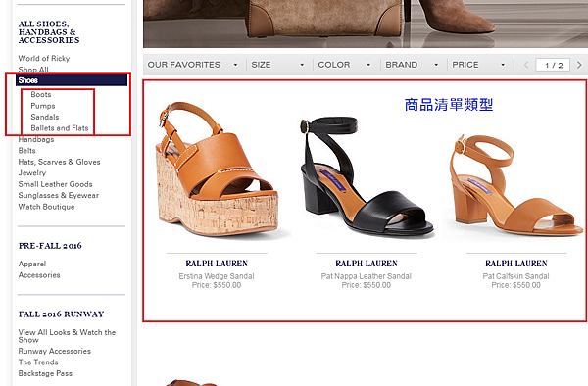Viewport: 588px width, 386px height.
Task: Click Pat Calfskin Sandal product name
Action: pos(516,276)
